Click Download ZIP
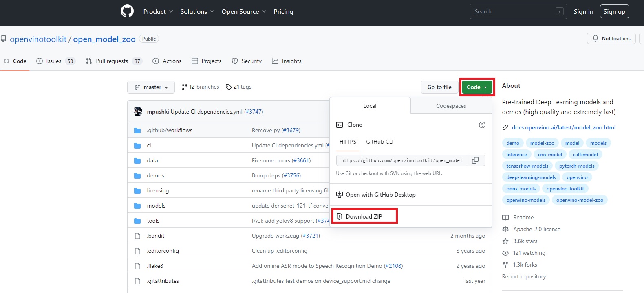The width and height of the screenshot is (644, 293). coord(364,216)
